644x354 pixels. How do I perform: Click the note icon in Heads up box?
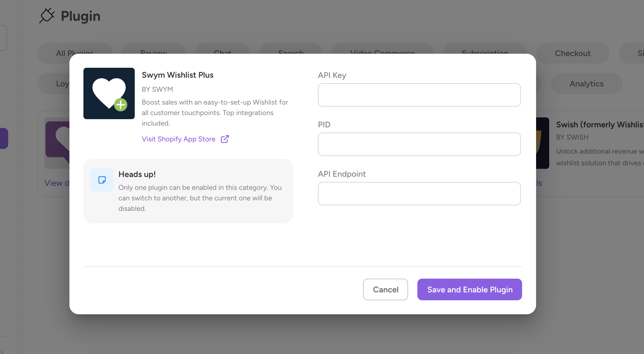[102, 180]
